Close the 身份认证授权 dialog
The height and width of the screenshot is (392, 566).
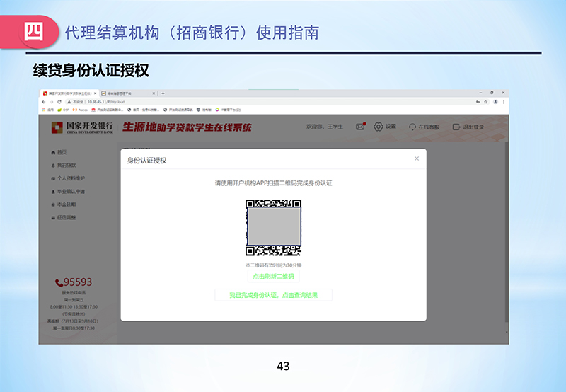(417, 158)
